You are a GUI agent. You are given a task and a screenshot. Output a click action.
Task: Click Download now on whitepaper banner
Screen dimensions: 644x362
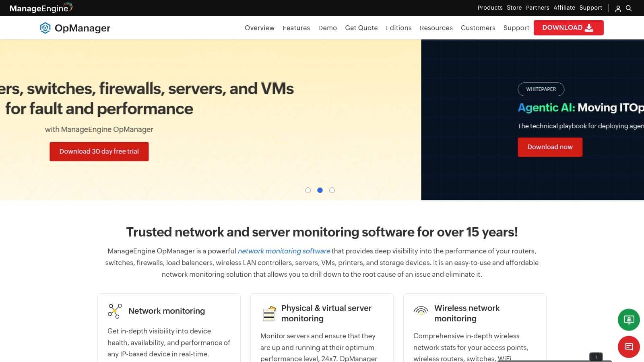[550, 147]
